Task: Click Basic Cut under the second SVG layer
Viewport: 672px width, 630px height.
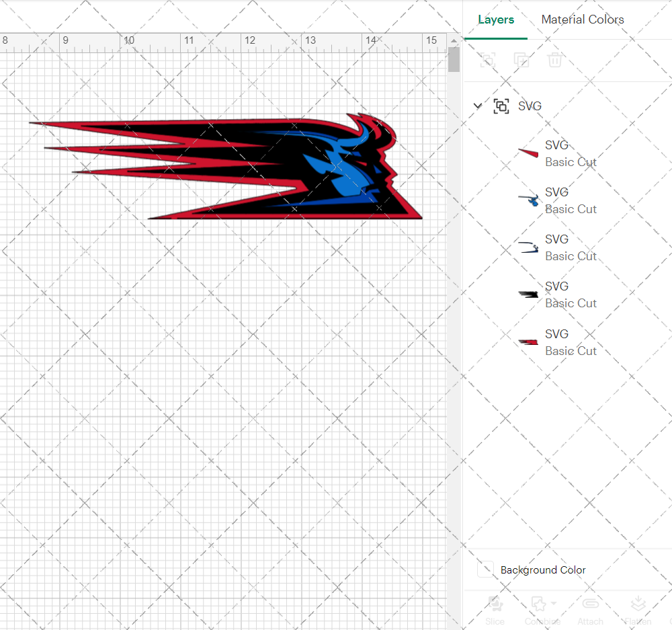Action: click(571, 209)
